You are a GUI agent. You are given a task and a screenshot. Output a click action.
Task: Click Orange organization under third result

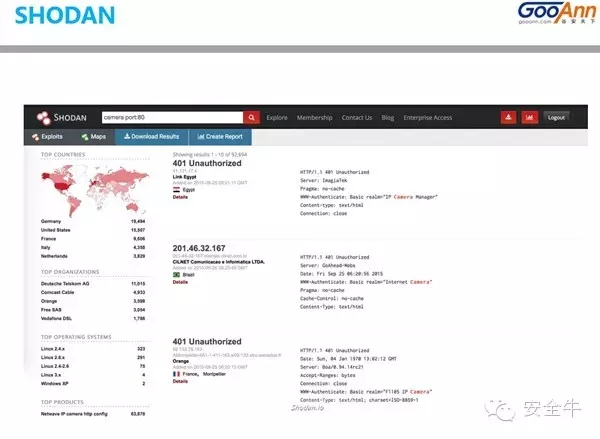point(181,361)
